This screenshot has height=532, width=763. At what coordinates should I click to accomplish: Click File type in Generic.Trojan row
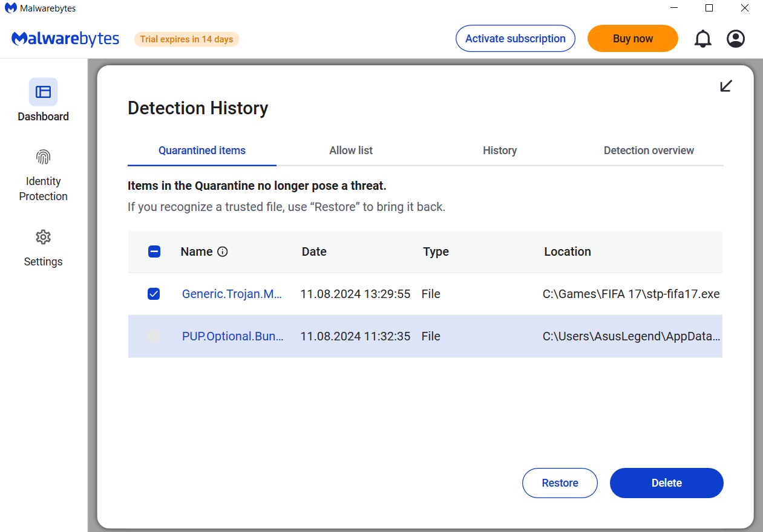tap(431, 294)
